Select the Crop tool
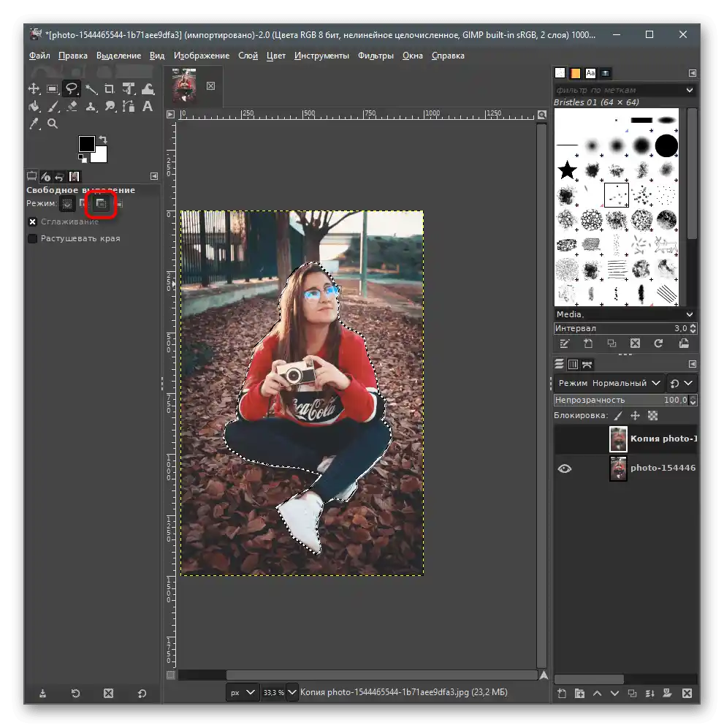Screen dimensions: 724x728 [x=110, y=88]
